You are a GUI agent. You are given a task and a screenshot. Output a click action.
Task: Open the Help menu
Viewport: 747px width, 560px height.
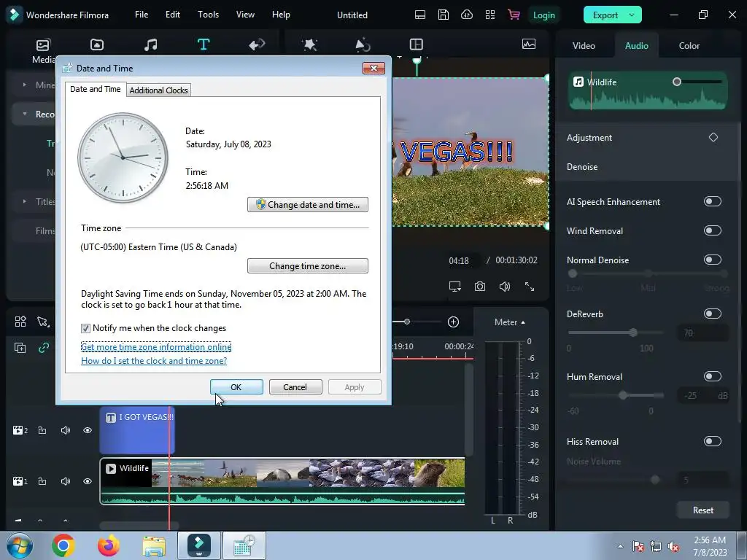pyautogui.click(x=281, y=15)
